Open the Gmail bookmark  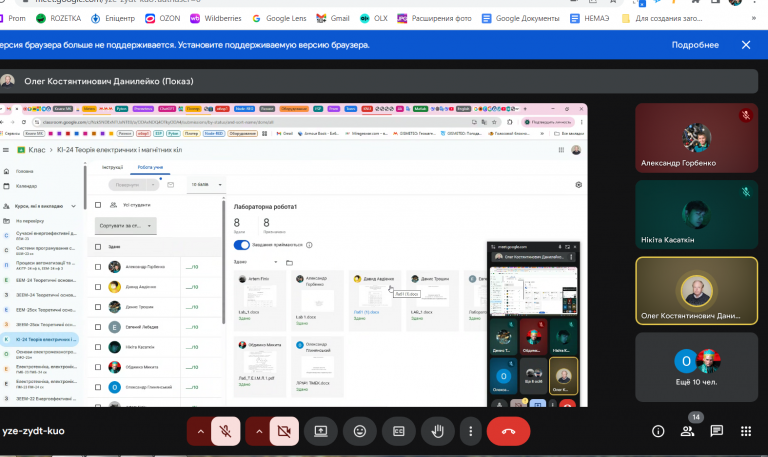(x=333, y=19)
